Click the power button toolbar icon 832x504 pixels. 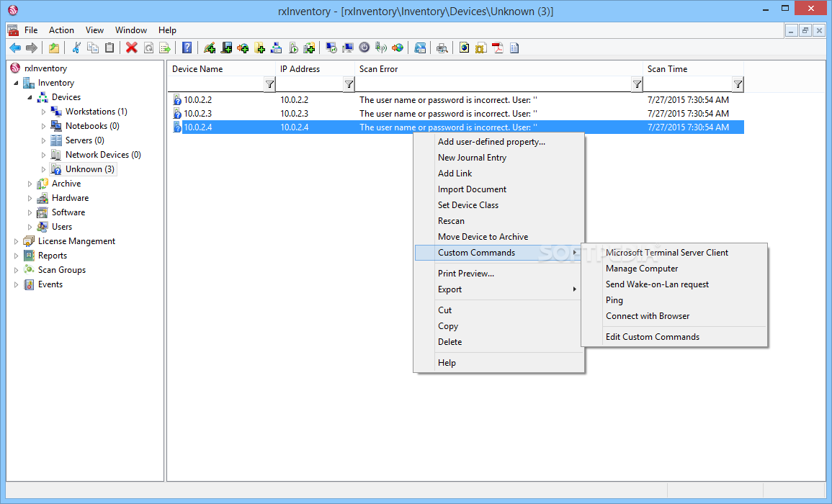click(x=364, y=48)
